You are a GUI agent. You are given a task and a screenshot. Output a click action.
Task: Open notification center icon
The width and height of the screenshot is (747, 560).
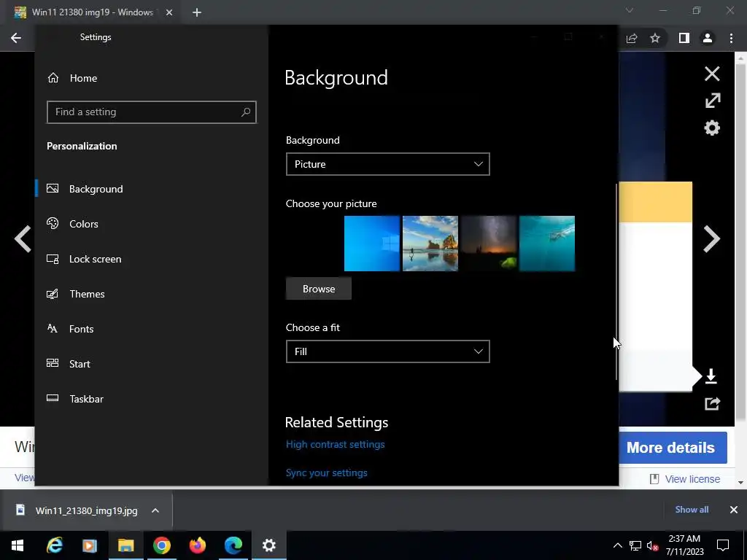point(723,545)
